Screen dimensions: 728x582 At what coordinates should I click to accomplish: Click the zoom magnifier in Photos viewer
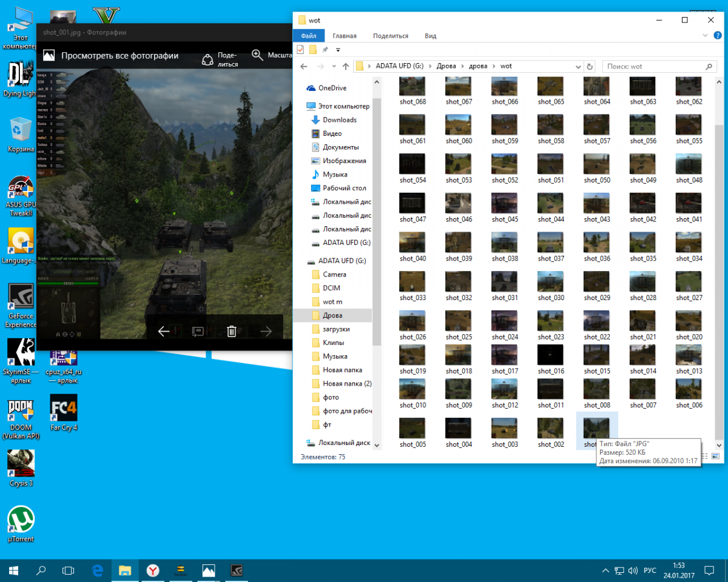[257, 55]
